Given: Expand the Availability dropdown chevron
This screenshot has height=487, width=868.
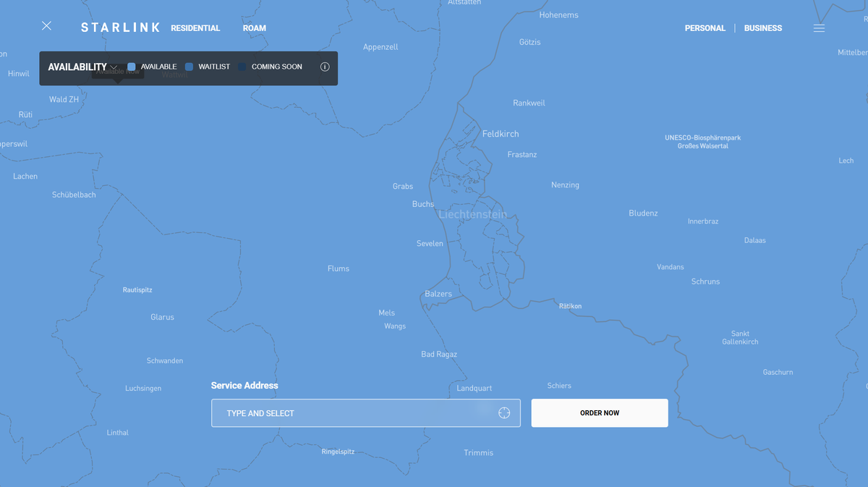Looking at the screenshot, I should tap(114, 67).
